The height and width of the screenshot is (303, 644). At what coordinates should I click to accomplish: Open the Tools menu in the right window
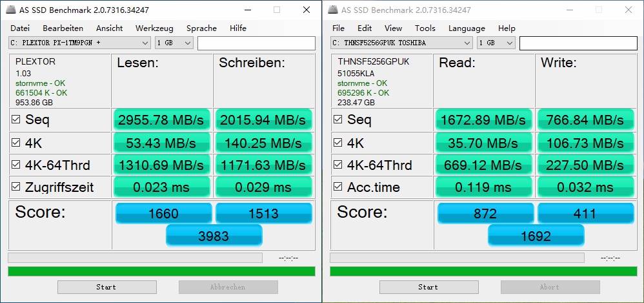click(x=425, y=28)
